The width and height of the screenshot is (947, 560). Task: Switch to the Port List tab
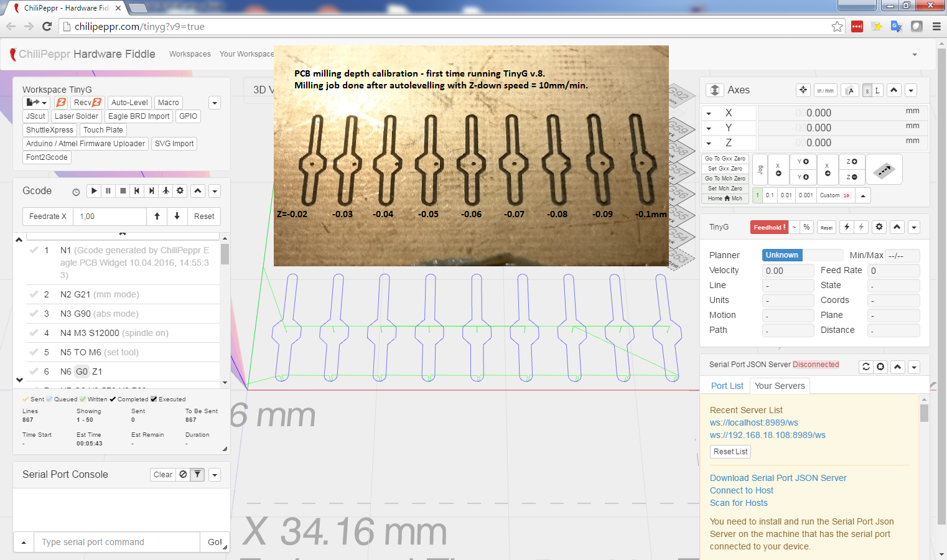pyautogui.click(x=727, y=386)
